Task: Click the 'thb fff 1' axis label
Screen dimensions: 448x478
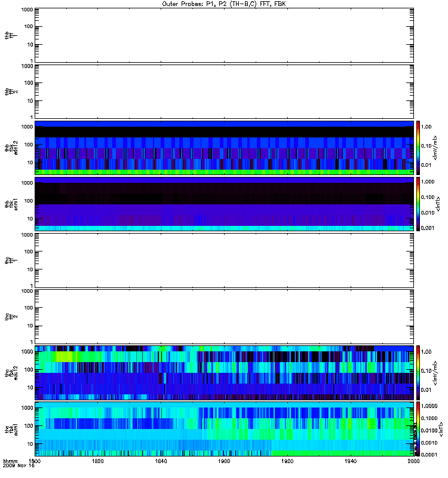Action: pyautogui.click(x=11, y=35)
